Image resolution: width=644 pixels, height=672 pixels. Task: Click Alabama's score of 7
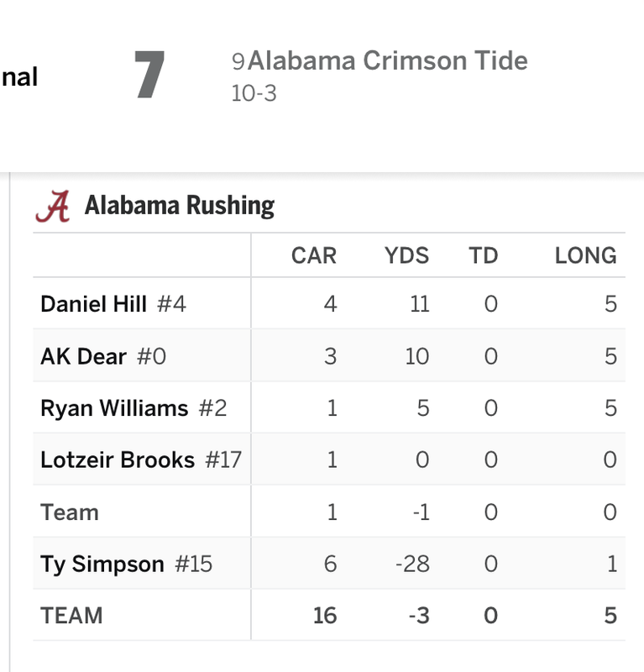point(149,76)
